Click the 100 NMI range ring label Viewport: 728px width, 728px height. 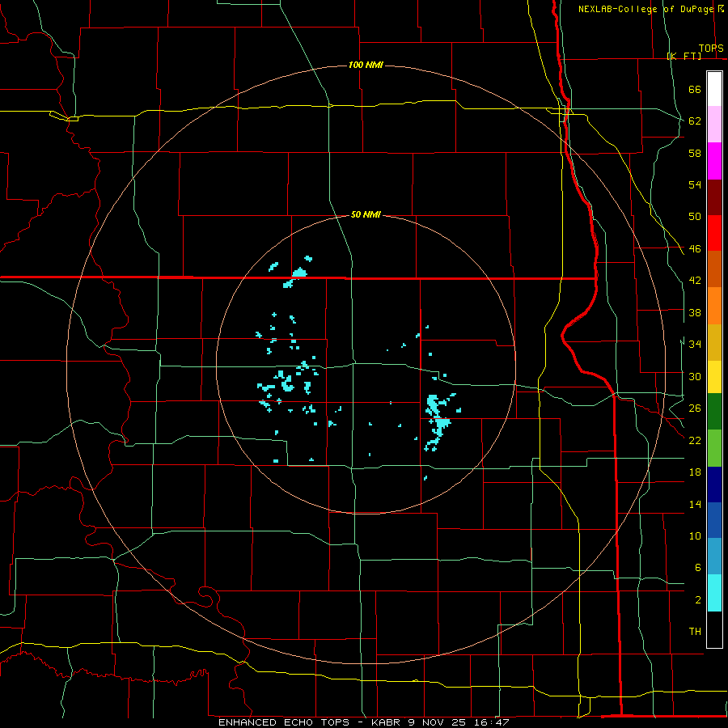tap(366, 65)
